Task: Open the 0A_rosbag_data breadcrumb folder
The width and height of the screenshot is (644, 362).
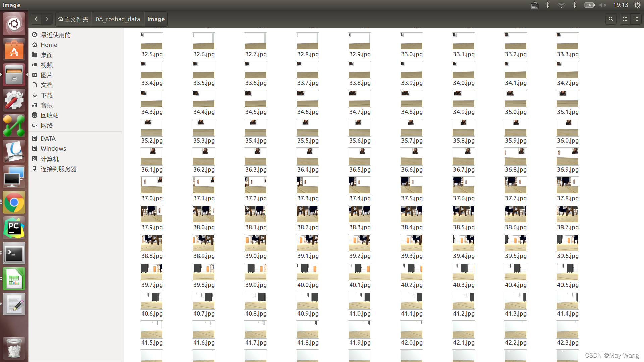Action: pyautogui.click(x=117, y=19)
